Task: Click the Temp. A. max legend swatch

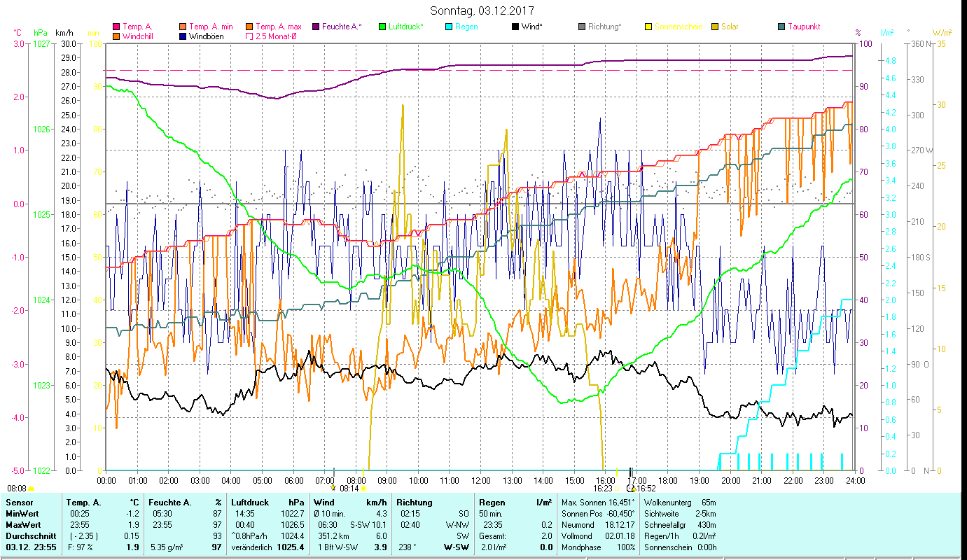Action: click(249, 27)
